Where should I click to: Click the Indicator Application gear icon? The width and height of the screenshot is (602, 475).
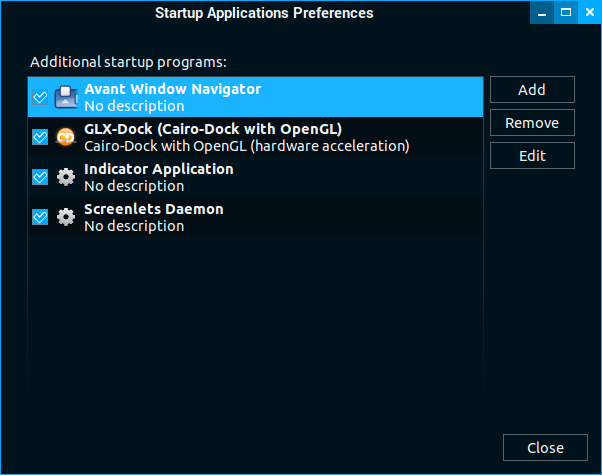pos(66,177)
